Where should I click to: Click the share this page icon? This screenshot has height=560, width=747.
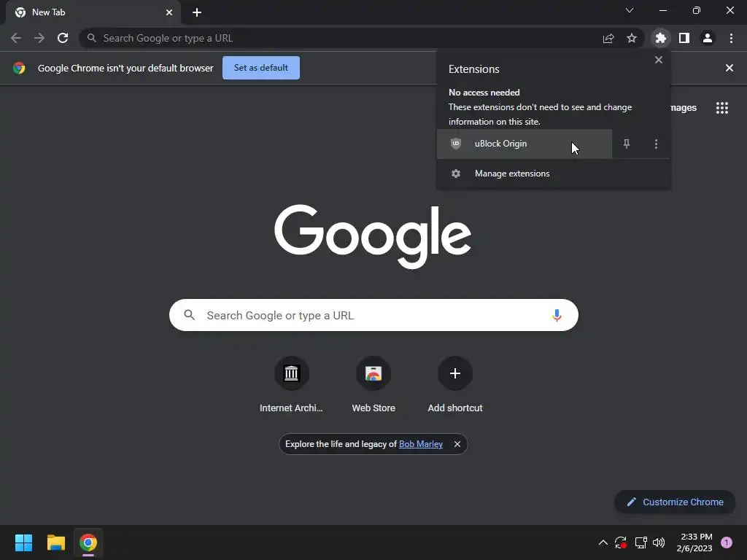coord(608,38)
